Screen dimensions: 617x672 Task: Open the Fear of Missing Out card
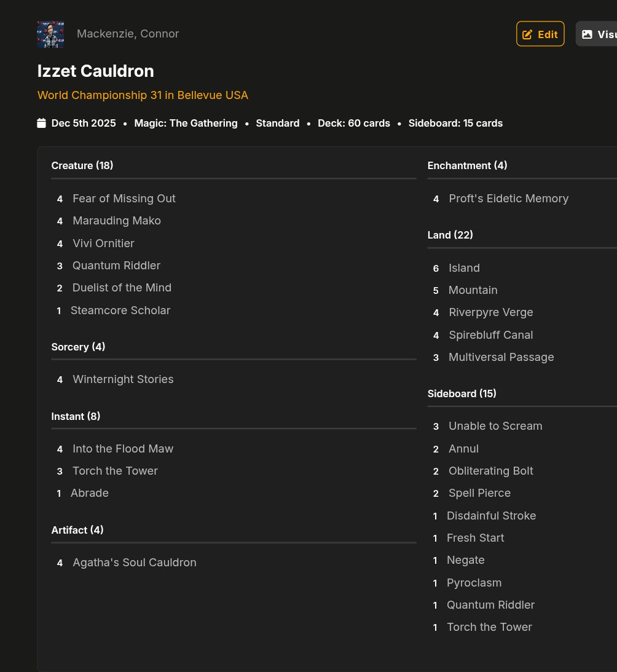[124, 199]
